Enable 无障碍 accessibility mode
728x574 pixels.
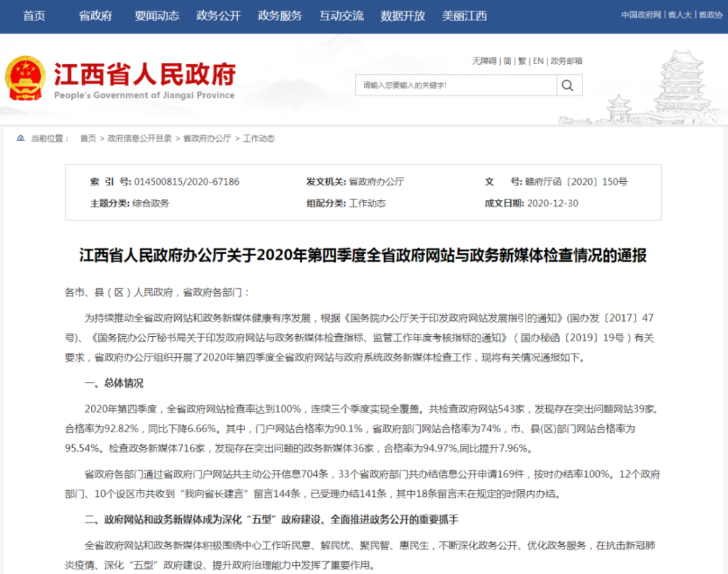[484, 61]
